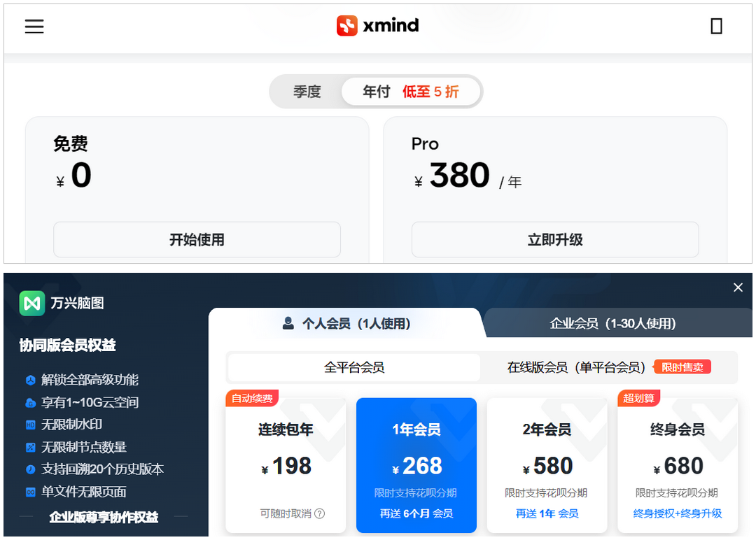The width and height of the screenshot is (756, 540).
Task: Select the 在线版会员 tab
Action: (x=575, y=367)
